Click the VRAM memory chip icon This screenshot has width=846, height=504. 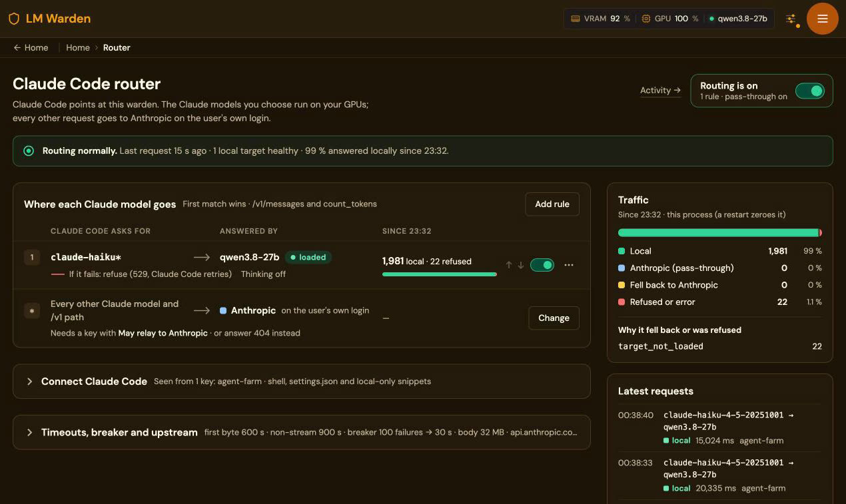click(575, 19)
